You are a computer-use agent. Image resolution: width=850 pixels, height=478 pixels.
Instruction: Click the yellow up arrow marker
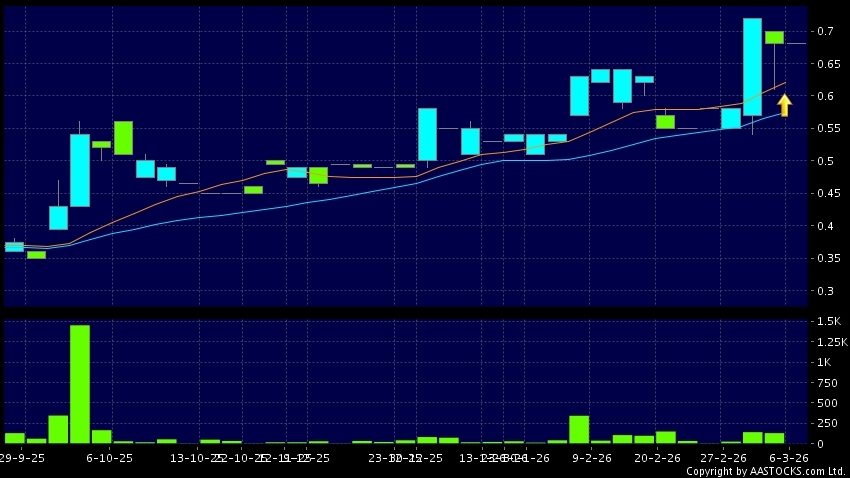click(784, 104)
